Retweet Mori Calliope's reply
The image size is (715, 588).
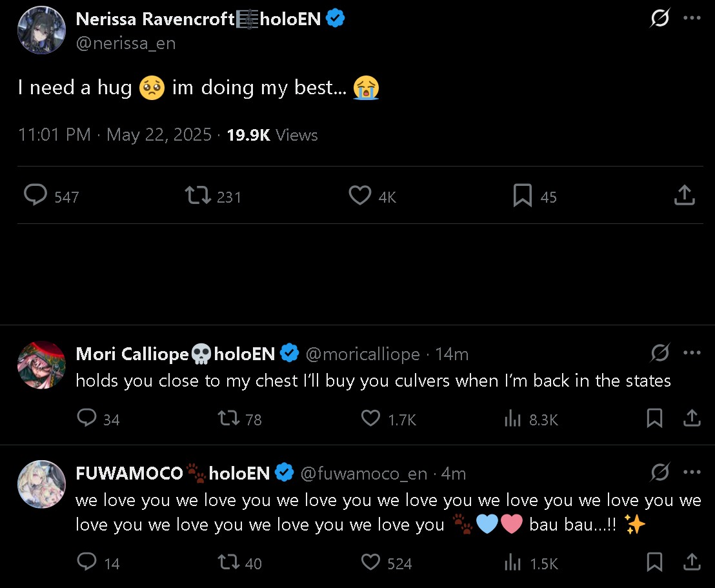click(x=228, y=419)
